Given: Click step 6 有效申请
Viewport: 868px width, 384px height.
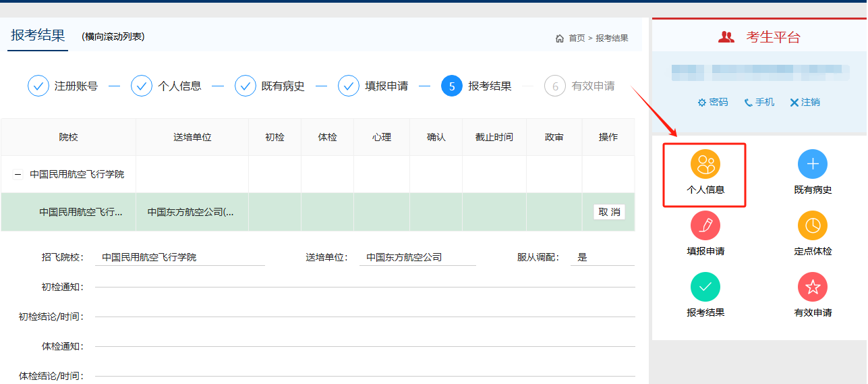Looking at the screenshot, I should [555, 86].
